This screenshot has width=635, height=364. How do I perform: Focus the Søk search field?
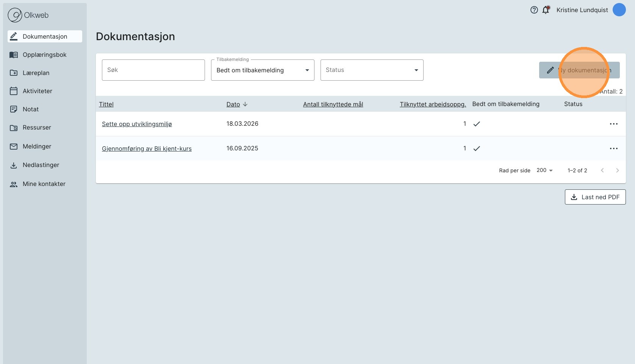[x=153, y=70]
